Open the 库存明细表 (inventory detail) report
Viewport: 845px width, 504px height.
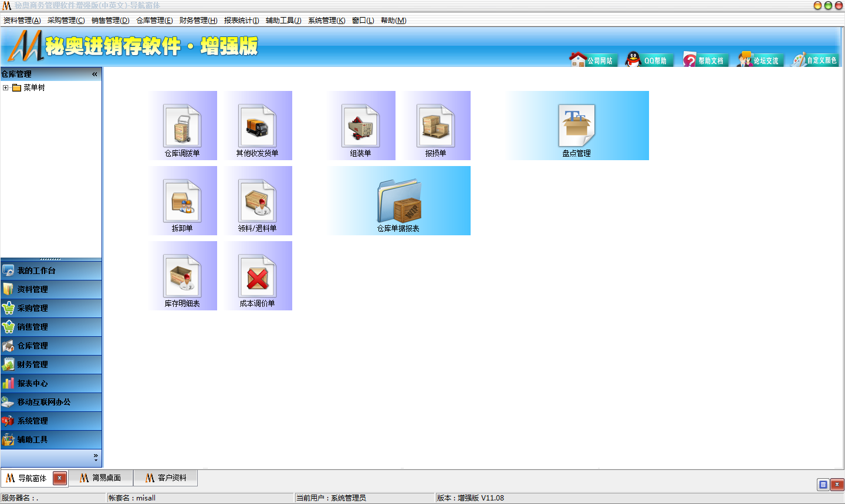[x=182, y=276]
